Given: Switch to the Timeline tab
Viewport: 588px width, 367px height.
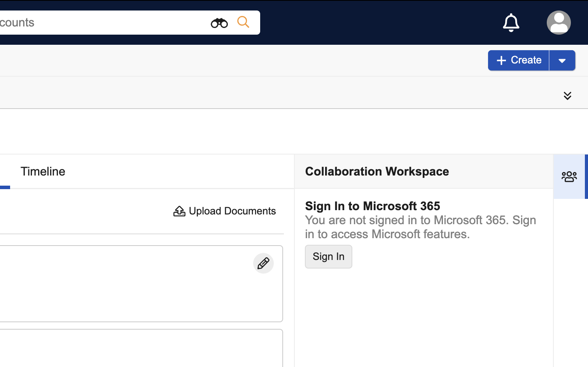Looking at the screenshot, I should [x=43, y=172].
